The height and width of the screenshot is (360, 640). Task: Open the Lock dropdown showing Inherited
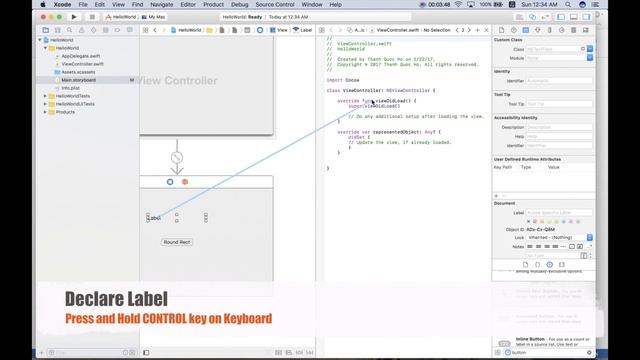pos(559,238)
